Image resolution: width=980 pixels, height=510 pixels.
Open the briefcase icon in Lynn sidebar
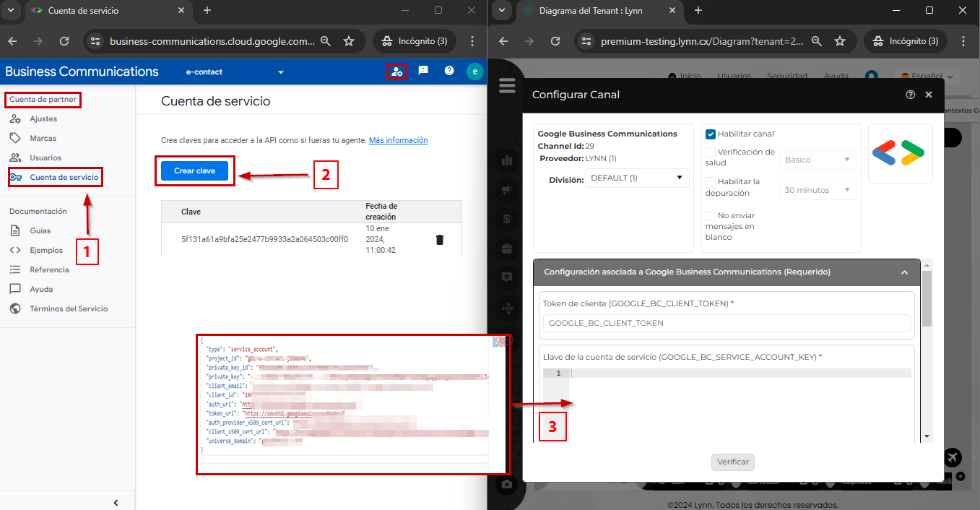507,248
